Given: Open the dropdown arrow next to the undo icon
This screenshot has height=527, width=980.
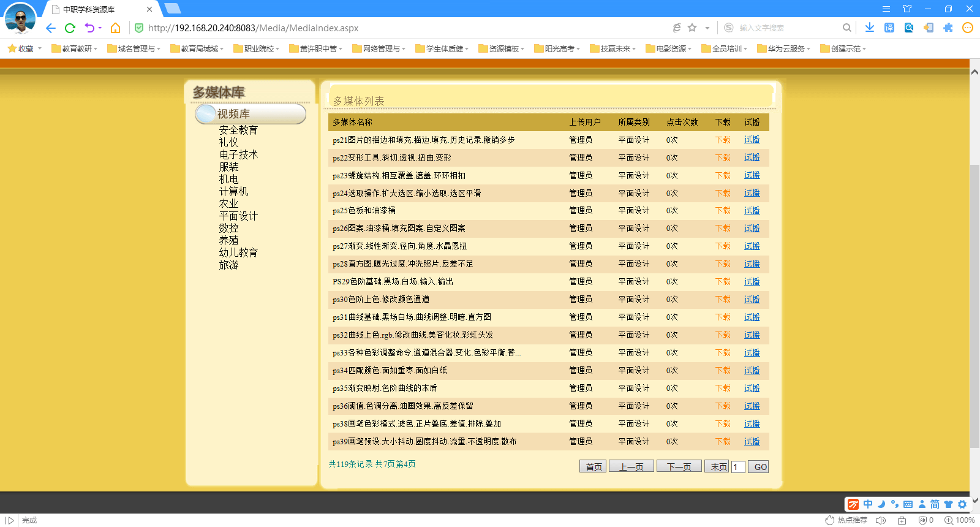Looking at the screenshot, I should [100, 28].
